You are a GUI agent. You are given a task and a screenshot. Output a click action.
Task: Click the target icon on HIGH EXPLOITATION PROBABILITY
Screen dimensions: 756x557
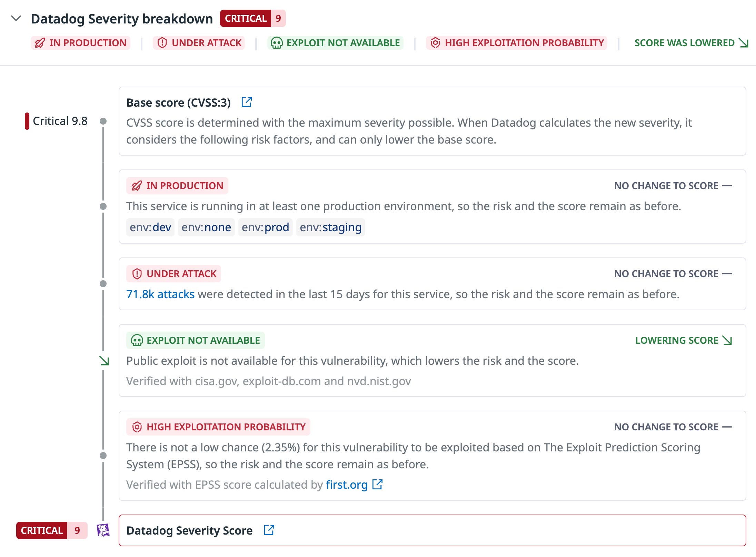coord(137,427)
